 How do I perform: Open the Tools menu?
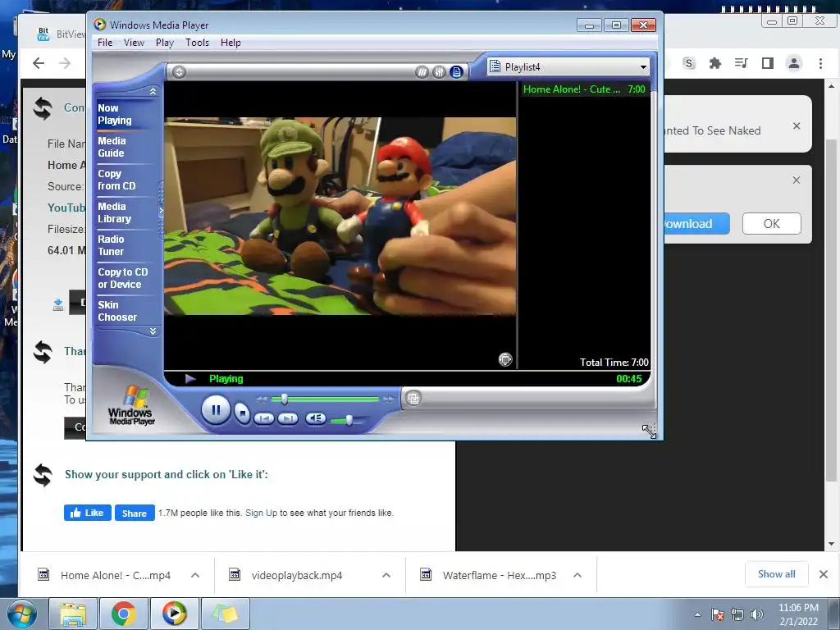tap(197, 43)
